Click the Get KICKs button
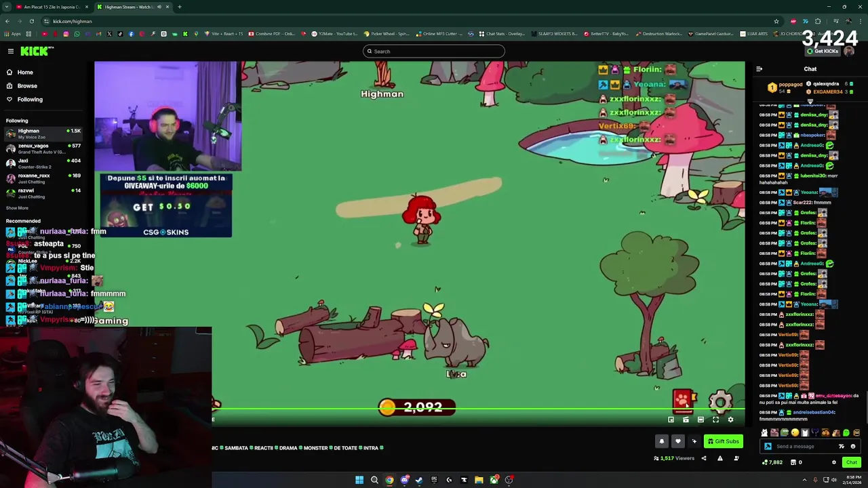The image size is (868, 488). 823,52
